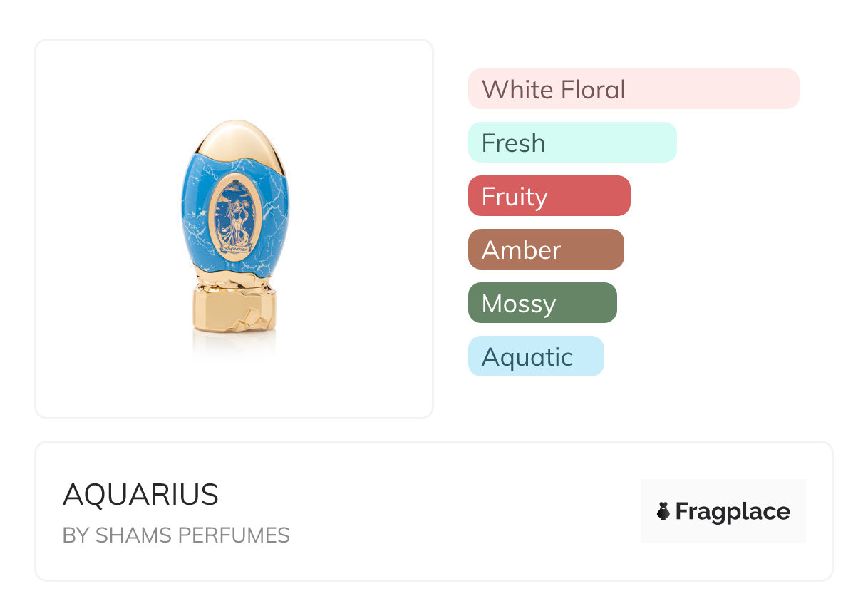The height and width of the screenshot is (616, 868).
Task: Click the AQUARIUS perfume title
Action: pyautogui.click(x=140, y=495)
